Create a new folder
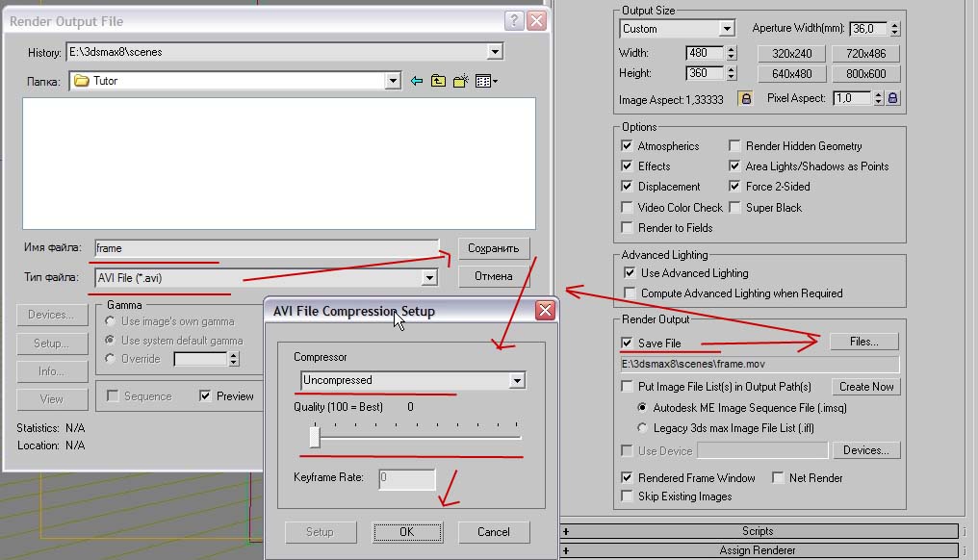Screen dimensions: 978x560 [x=461, y=82]
